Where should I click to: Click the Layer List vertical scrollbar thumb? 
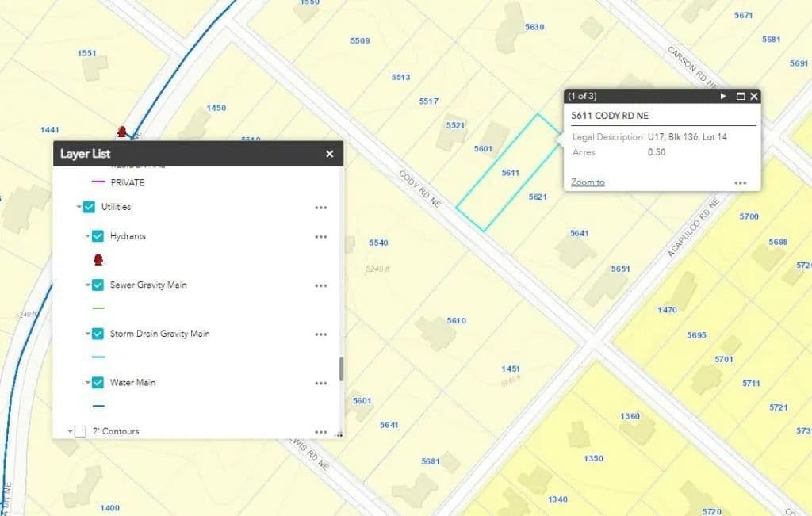[342, 369]
